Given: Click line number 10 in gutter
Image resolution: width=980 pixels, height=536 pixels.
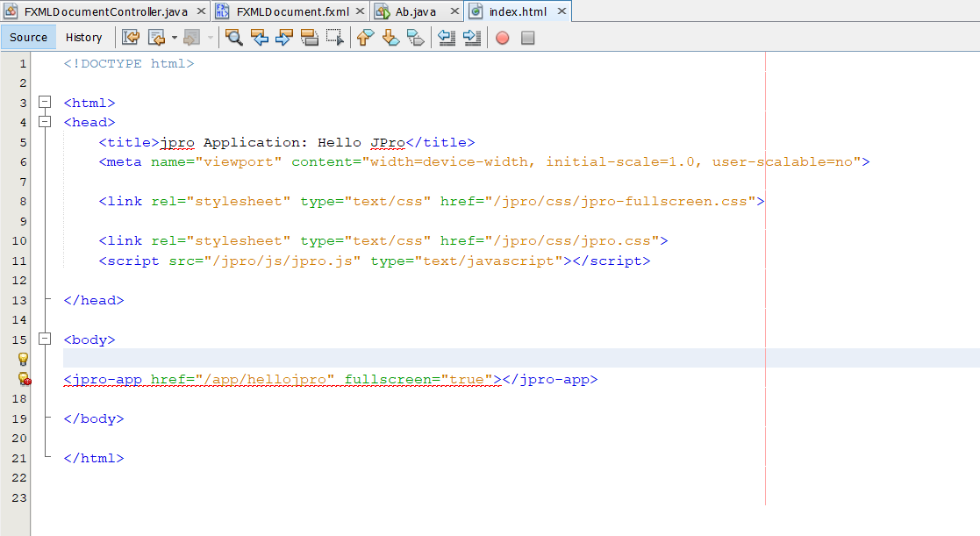Looking at the screenshot, I should tap(19, 241).
